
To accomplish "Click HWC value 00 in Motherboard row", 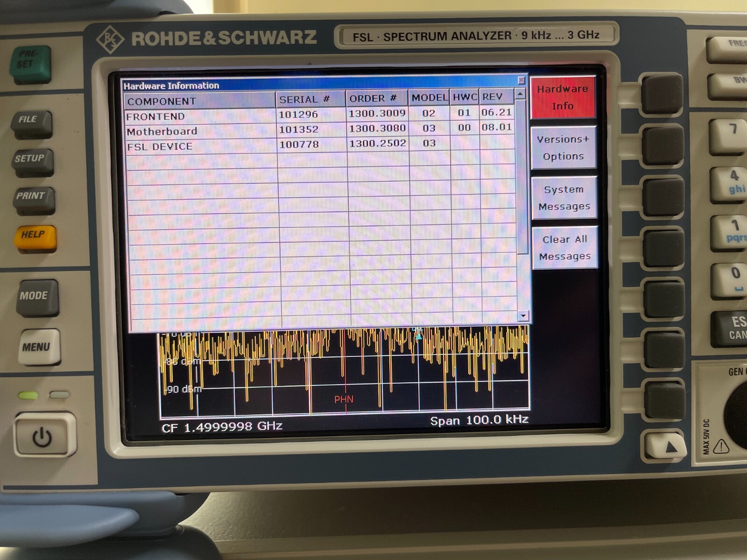I will [464, 127].
